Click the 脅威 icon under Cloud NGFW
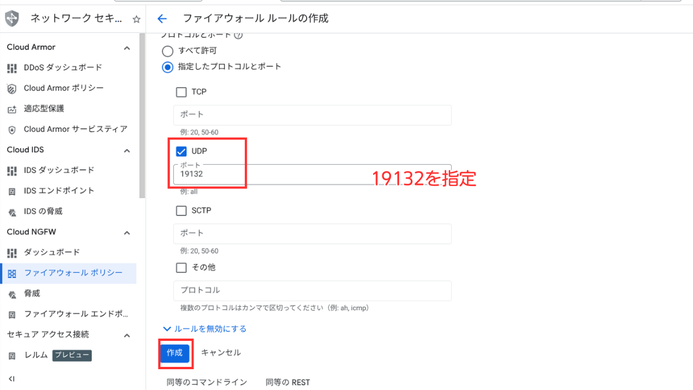 point(12,294)
